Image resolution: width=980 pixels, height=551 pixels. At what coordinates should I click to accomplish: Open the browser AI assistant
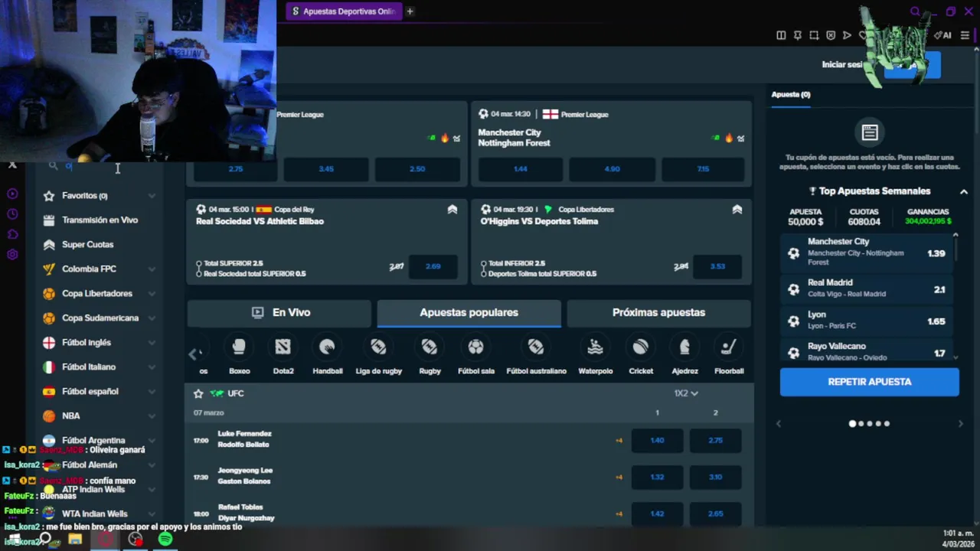[942, 35]
